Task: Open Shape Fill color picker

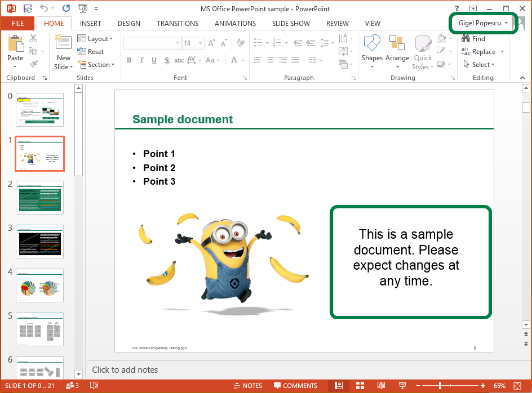Action: tap(441, 38)
